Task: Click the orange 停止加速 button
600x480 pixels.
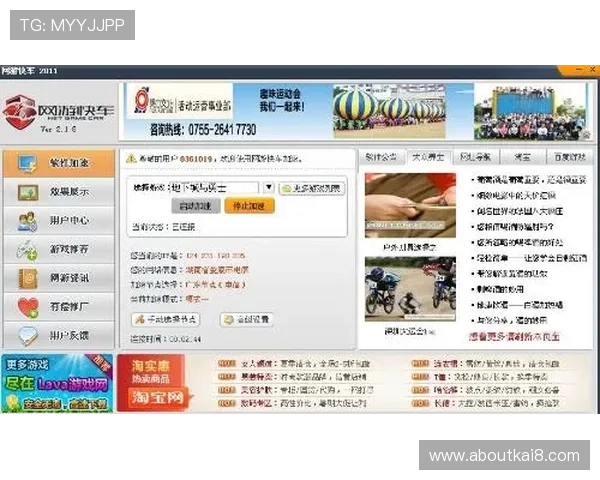Action: tap(249, 206)
